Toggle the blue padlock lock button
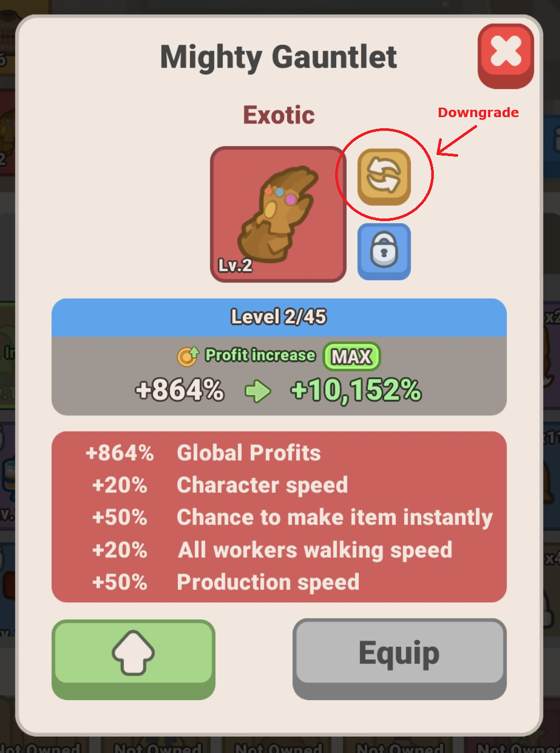 point(384,252)
